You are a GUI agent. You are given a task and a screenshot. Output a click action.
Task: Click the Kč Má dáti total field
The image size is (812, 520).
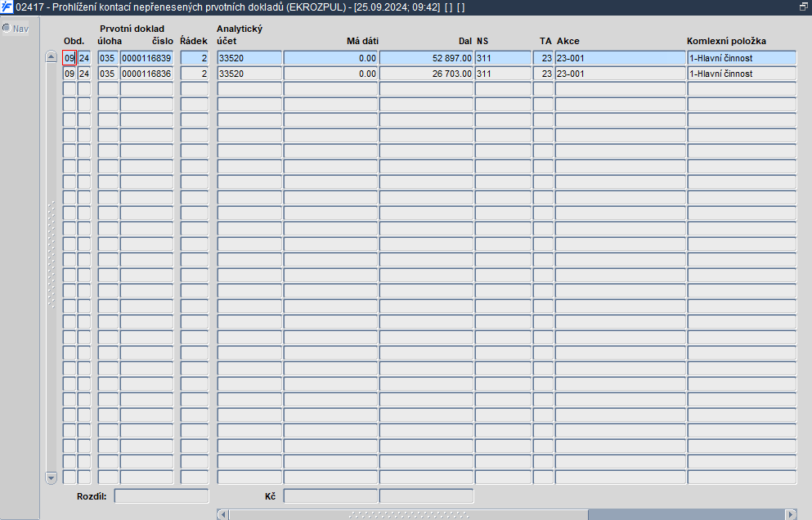(x=330, y=496)
